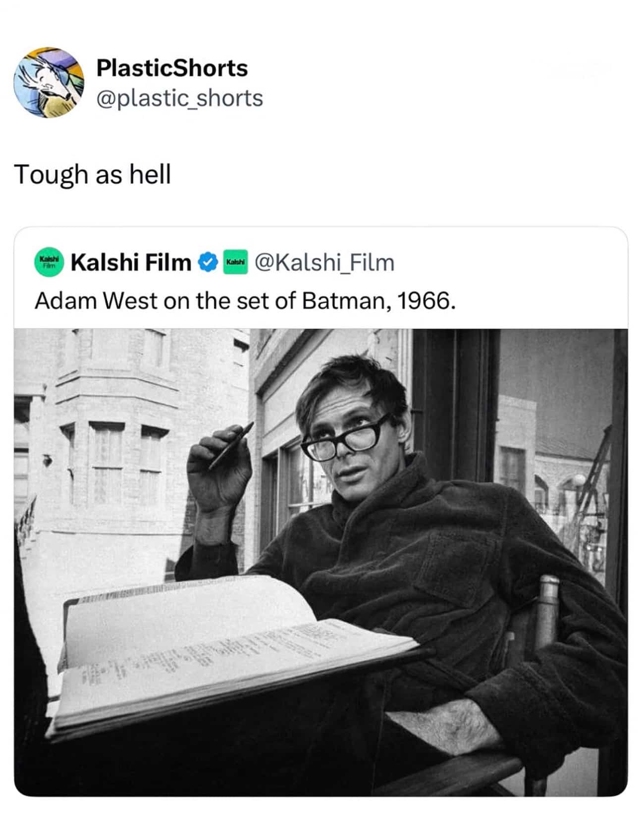Viewport: 642px width, 840px height.
Task: Click the wooden chair back post
Action: point(547,610)
